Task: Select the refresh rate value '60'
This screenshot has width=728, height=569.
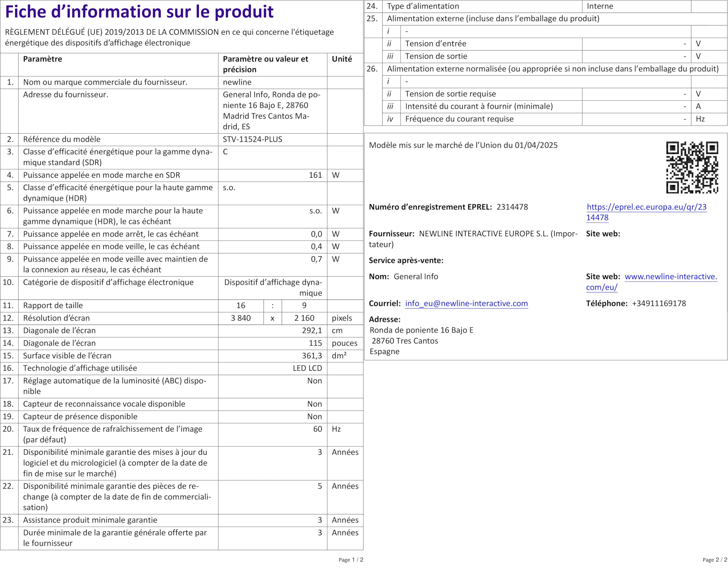Action: coord(318,429)
